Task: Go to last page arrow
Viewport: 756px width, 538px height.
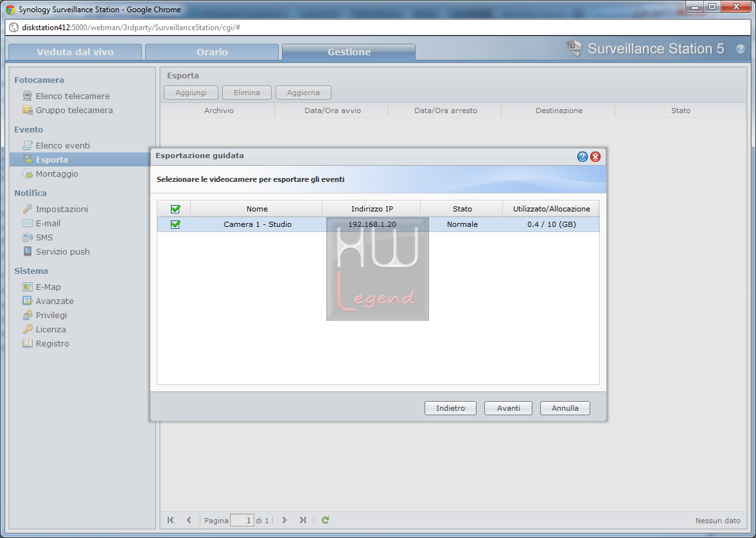Action: pos(303,519)
